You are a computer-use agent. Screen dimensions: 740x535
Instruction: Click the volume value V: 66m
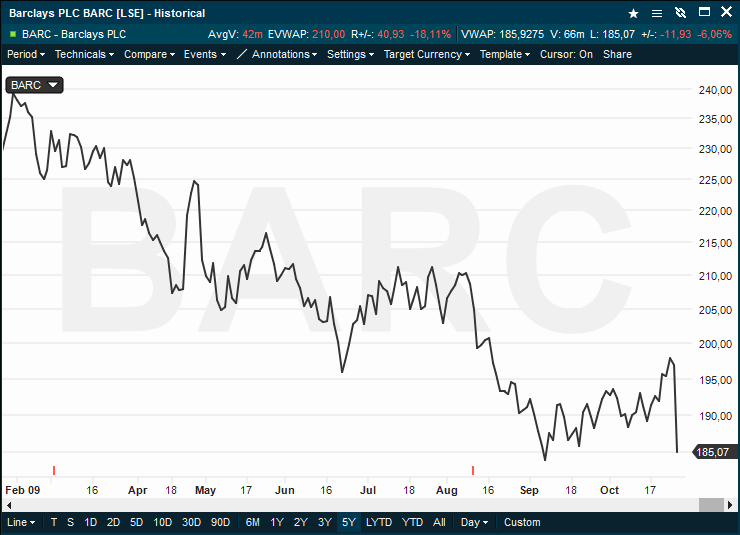coord(567,34)
